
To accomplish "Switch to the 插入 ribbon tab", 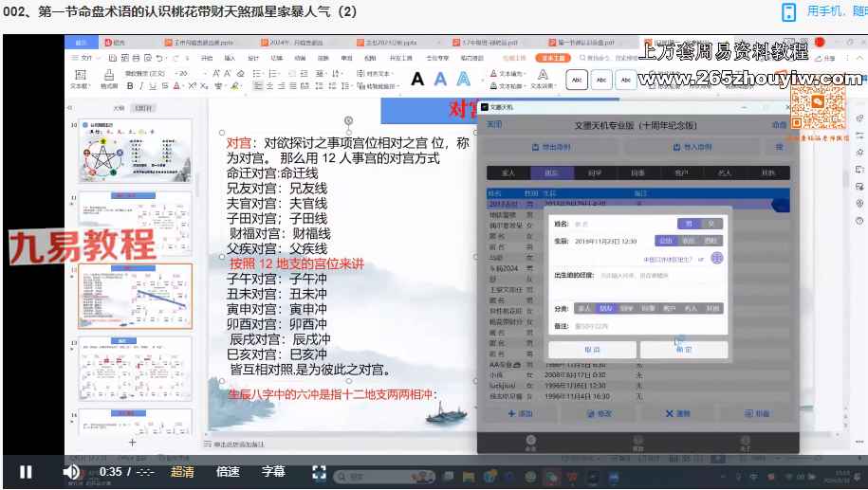I will click(x=230, y=58).
